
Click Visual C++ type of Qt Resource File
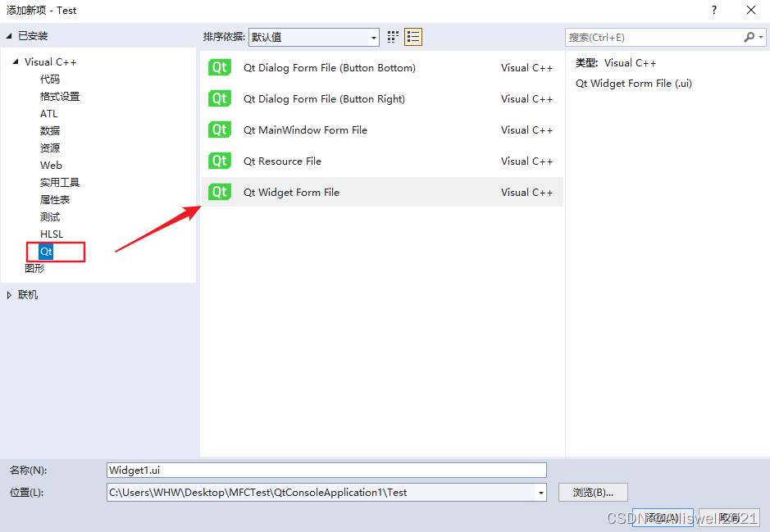tap(526, 161)
